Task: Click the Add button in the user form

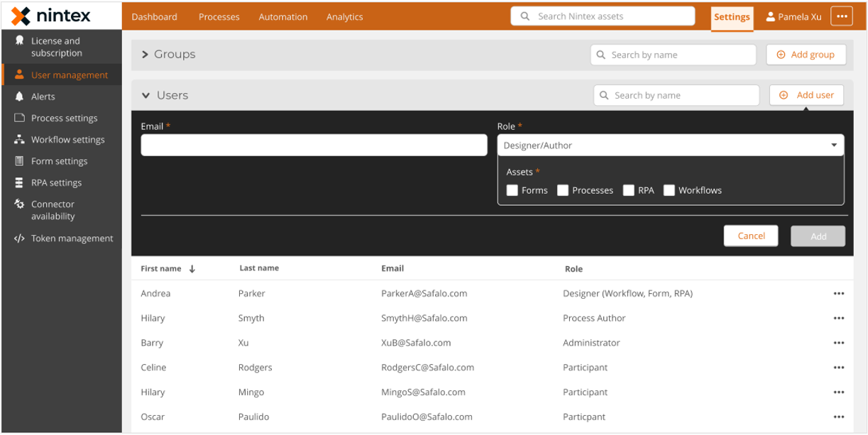Action: click(x=818, y=236)
